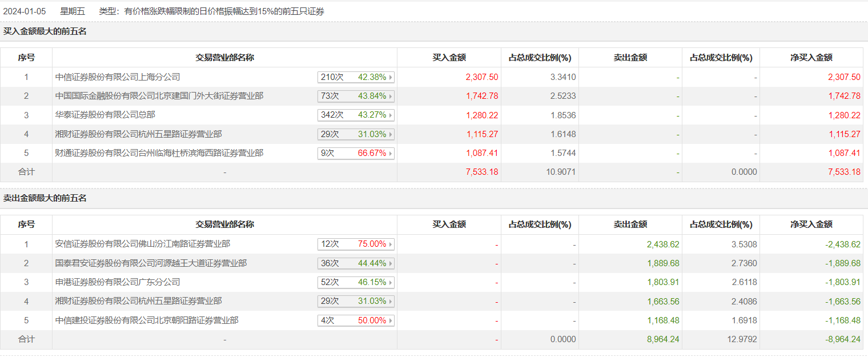This screenshot has width=868, height=357.
Task: Open 申港证券股份有限公司广东分公司 link
Action: coord(118,282)
